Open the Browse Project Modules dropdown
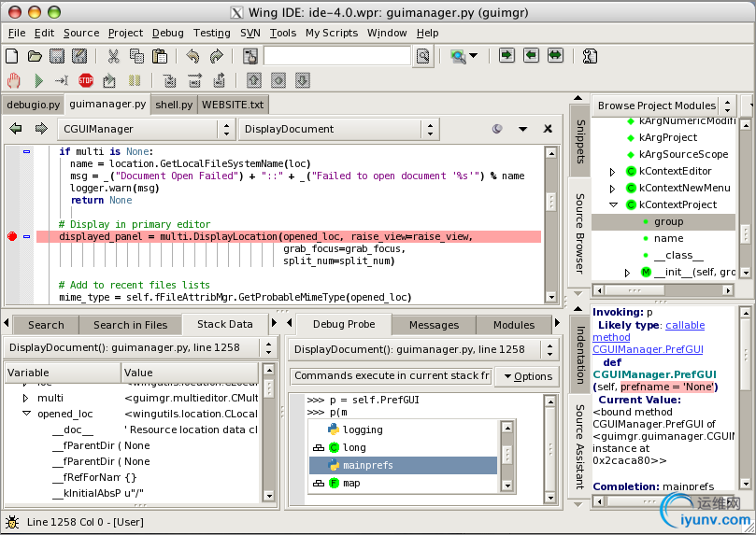The height and width of the screenshot is (535, 756). pyautogui.click(x=663, y=106)
